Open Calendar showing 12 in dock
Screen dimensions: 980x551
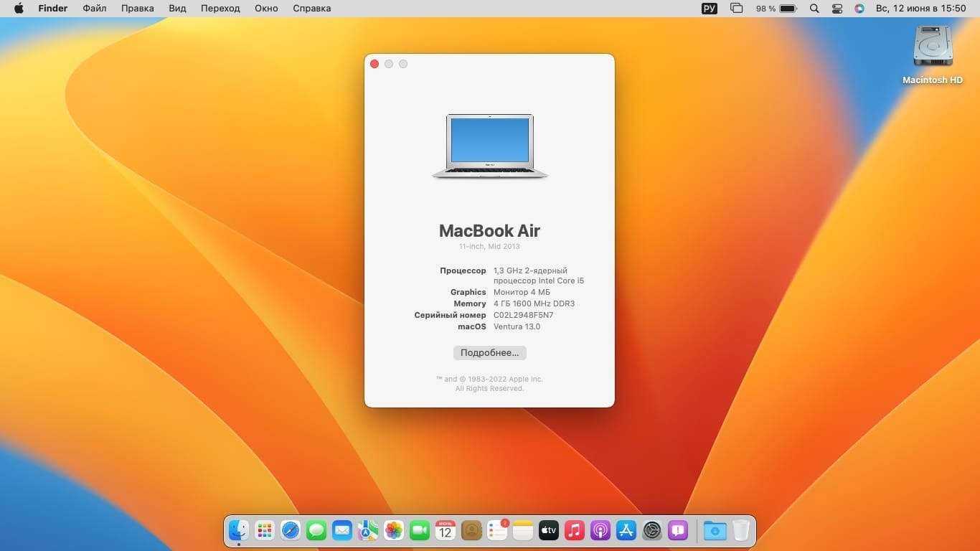pos(446,530)
